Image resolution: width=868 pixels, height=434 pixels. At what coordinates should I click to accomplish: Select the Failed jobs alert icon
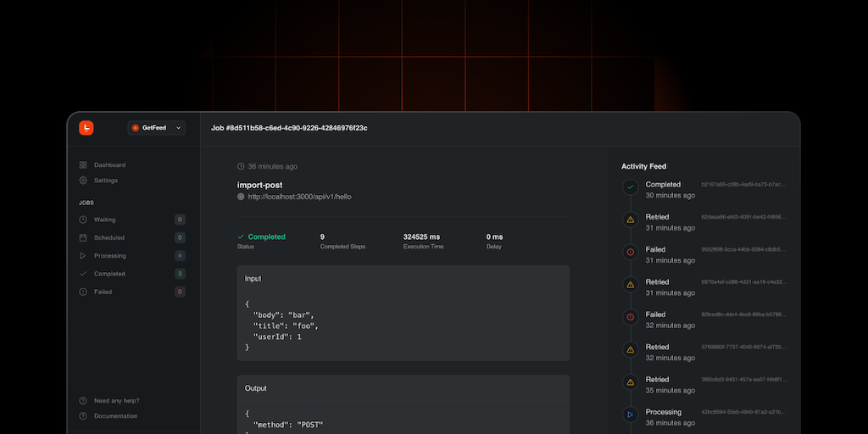click(83, 292)
